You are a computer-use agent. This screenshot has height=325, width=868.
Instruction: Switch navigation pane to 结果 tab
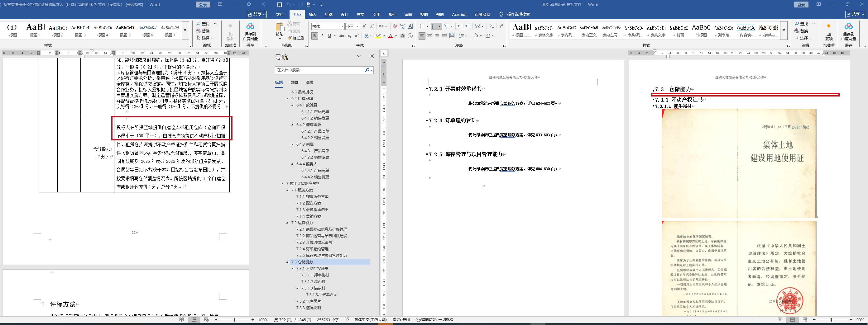[x=309, y=82]
